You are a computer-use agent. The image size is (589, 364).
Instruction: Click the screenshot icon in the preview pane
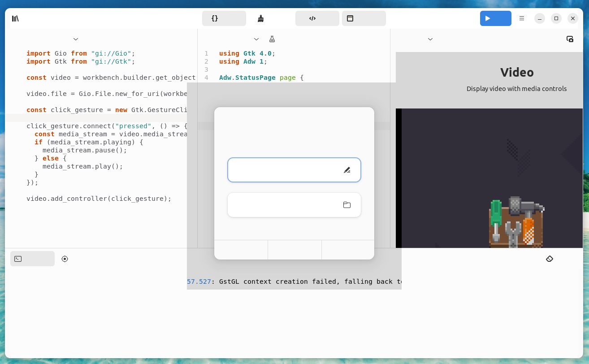coord(570,39)
